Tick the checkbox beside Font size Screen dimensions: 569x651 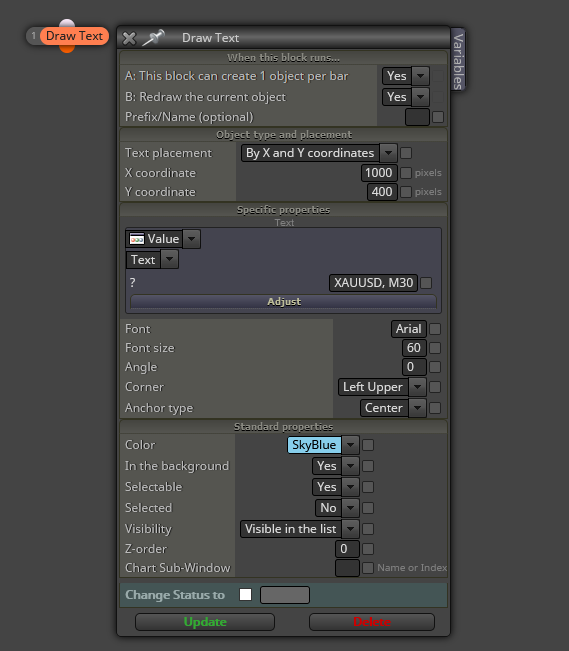click(435, 348)
